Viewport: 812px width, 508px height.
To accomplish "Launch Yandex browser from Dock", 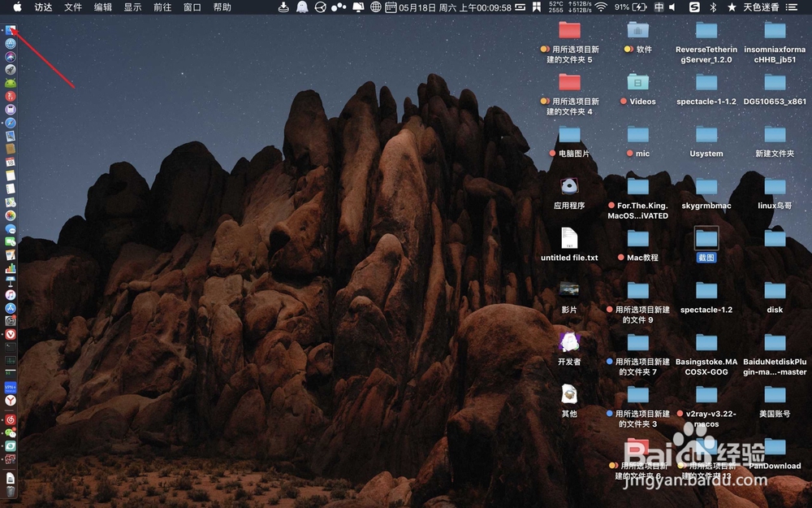I will pyautogui.click(x=11, y=400).
